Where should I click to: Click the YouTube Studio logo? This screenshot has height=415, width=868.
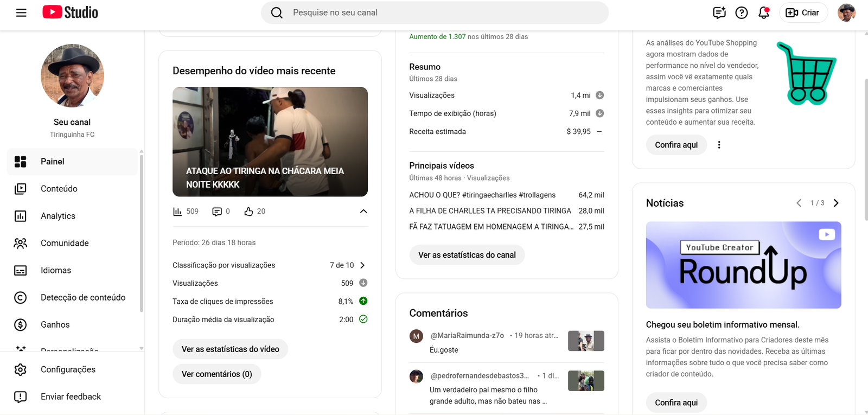pos(71,12)
